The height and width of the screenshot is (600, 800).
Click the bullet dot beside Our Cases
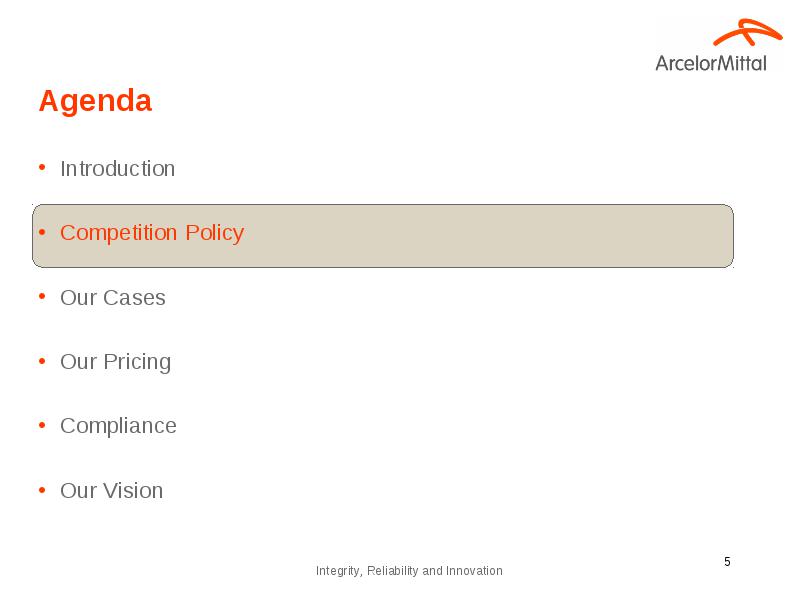(x=42, y=296)
